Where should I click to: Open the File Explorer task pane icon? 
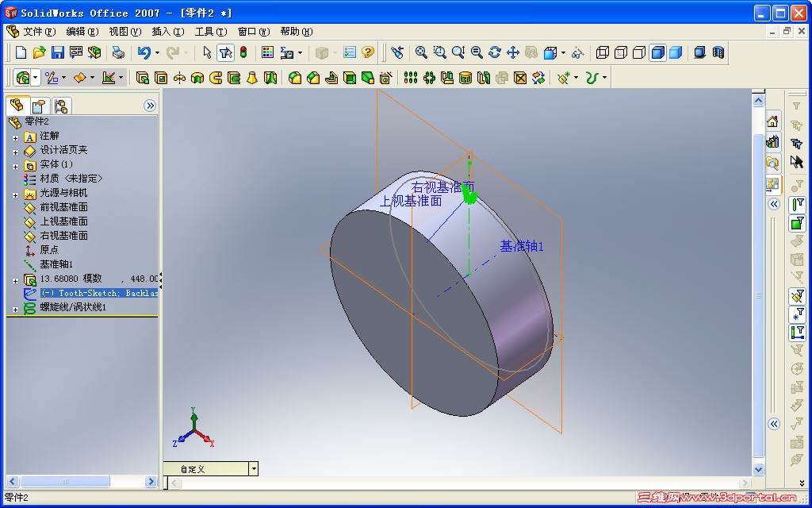772,163
